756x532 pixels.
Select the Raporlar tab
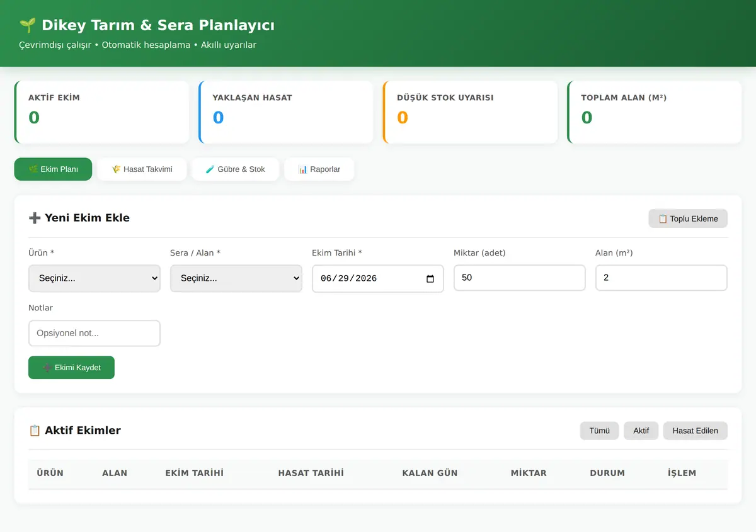(319, 169)
